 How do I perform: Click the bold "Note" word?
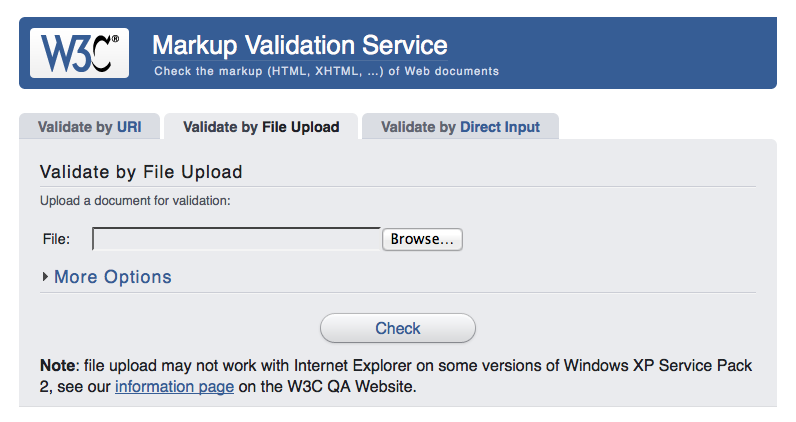56,366
